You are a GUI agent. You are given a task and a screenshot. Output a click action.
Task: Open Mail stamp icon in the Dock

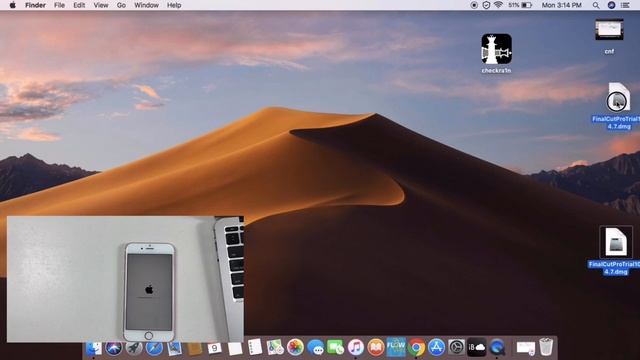pyautogui.click(x=175, y=348)
